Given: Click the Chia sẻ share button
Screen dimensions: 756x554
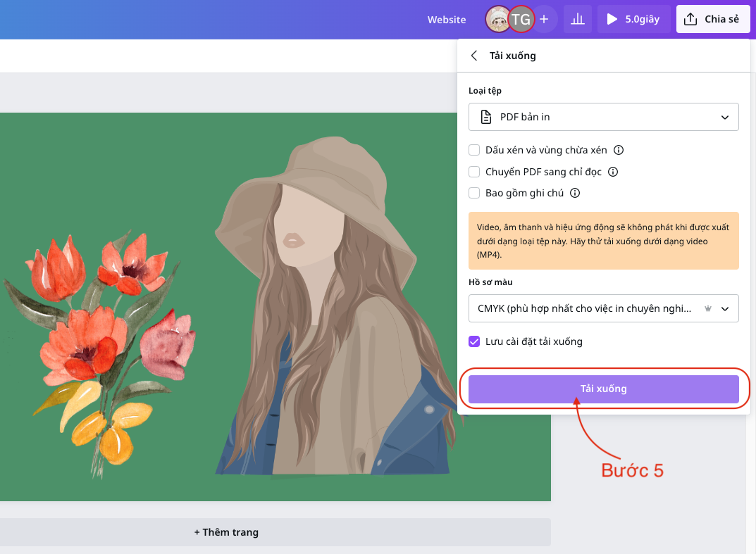Looking at the screenshot, I should (x=712, y=19).
